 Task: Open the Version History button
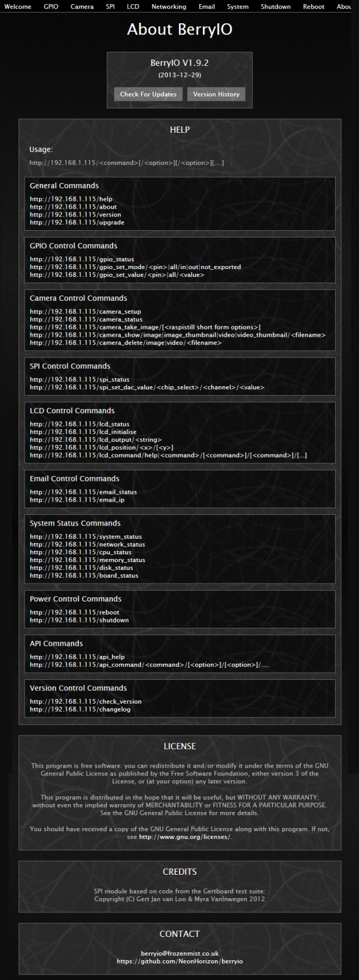[x=216, y=94]
